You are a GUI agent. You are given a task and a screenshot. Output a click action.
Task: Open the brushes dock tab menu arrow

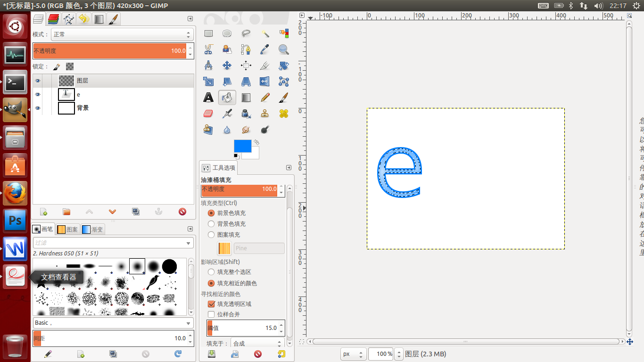(190, 229)
